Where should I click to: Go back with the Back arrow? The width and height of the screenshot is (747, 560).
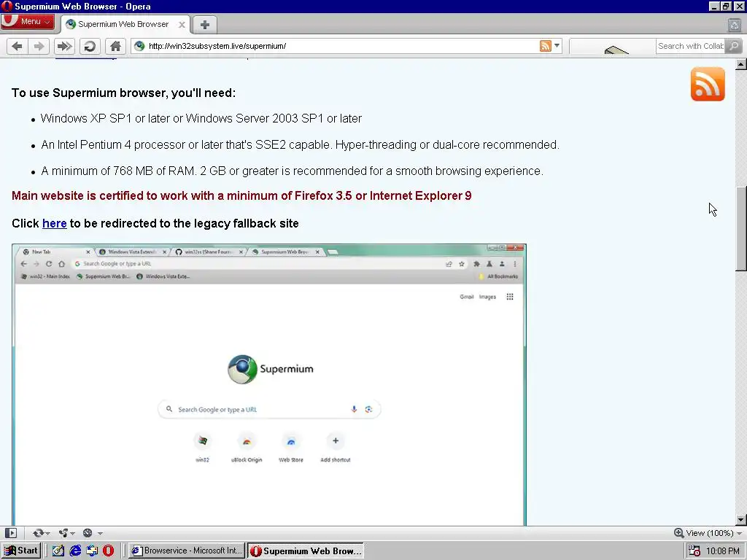(18, 46)
